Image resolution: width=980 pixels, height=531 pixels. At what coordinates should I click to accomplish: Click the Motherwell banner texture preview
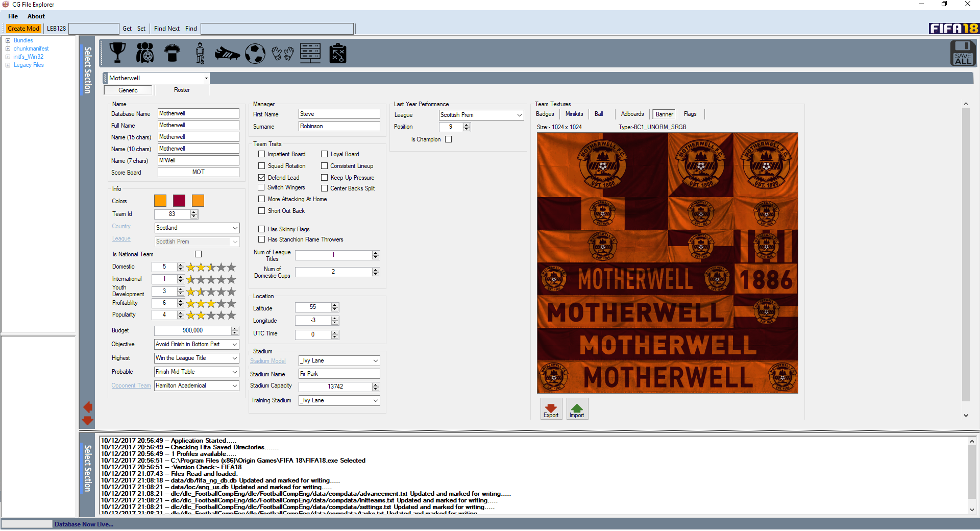(x=668, y=263)
